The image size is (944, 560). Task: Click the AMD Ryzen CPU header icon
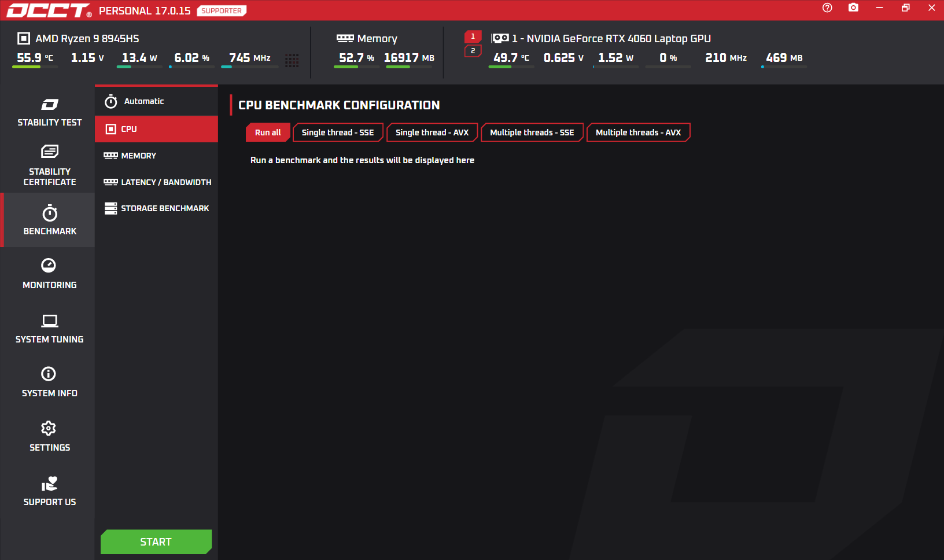24,38
